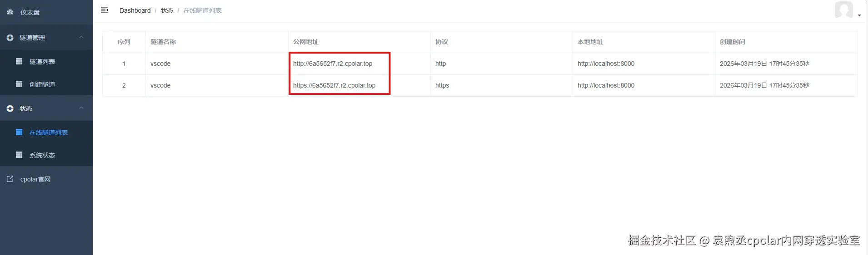The height and width of the screenshot is (255, 868).
Task: Click vscode tunnel name in row 1
Action: (160, 64)
